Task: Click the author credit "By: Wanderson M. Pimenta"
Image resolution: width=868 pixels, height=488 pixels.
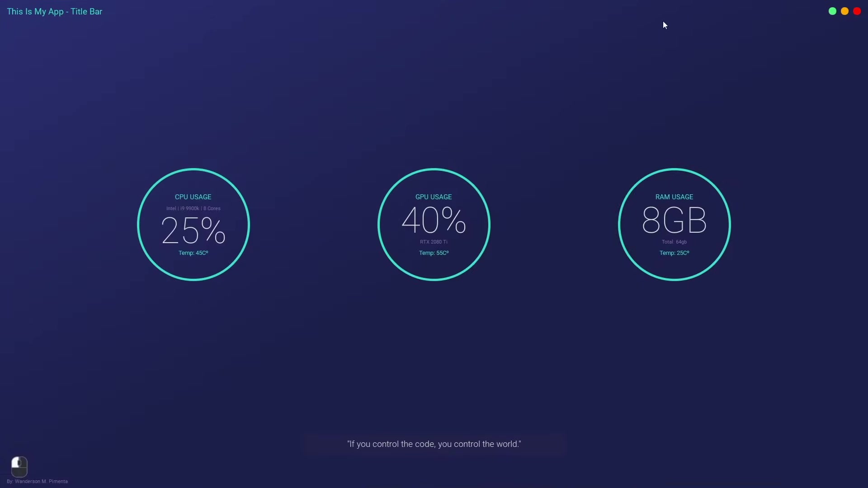Action: tap(37, 481)
